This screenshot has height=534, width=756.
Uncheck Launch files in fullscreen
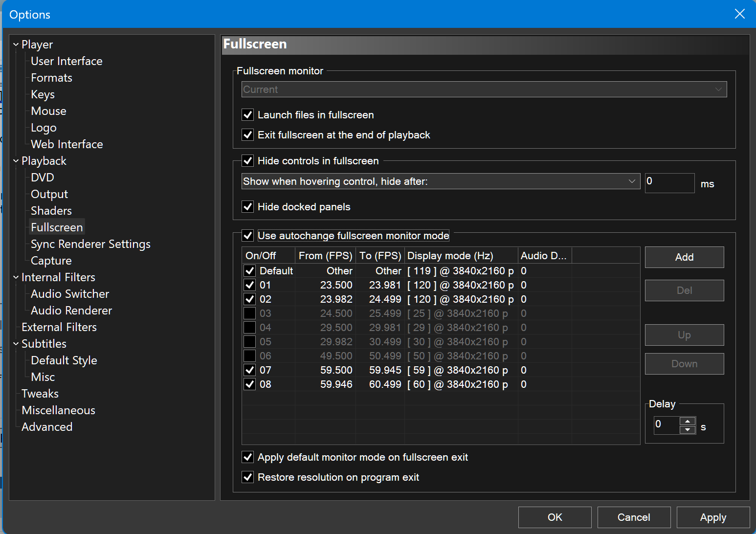pyautogui.click(x=248, y=115)
